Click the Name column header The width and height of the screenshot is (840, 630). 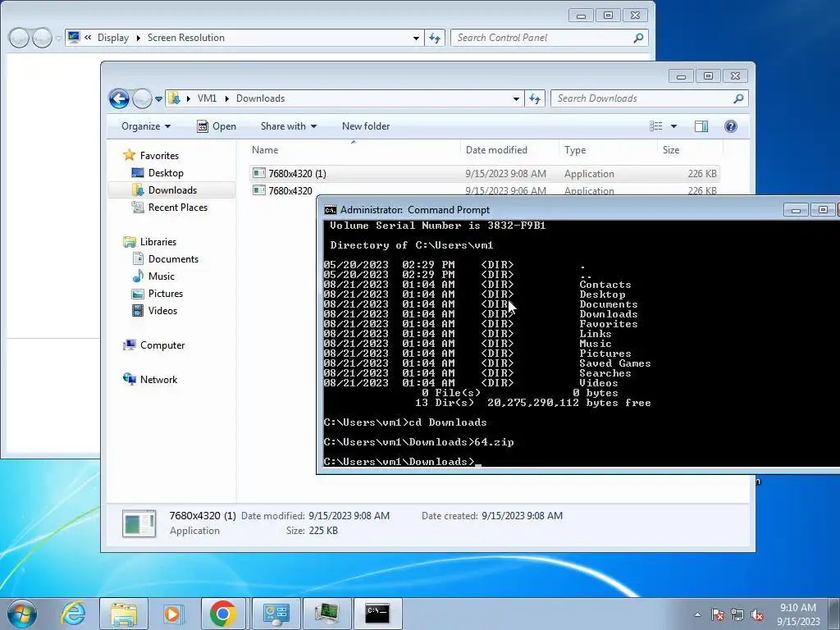pos(354,150)
